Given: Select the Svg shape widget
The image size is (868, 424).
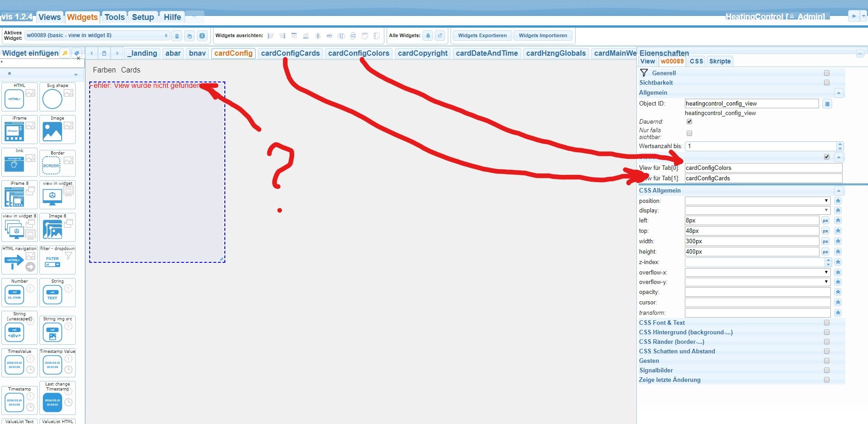Looking at the screenshot, I should pyautogui.click(x=58, y=96).
